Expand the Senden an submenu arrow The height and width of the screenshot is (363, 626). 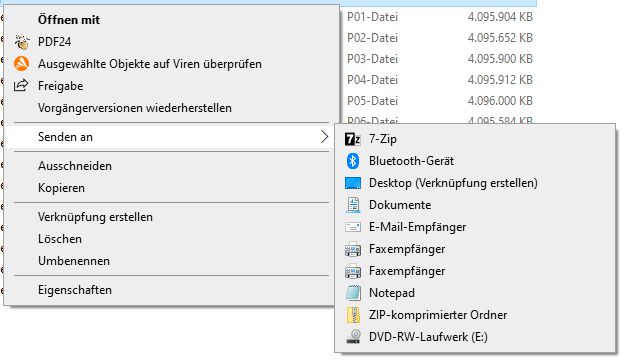pyautogui.click(x=325, y=137)
